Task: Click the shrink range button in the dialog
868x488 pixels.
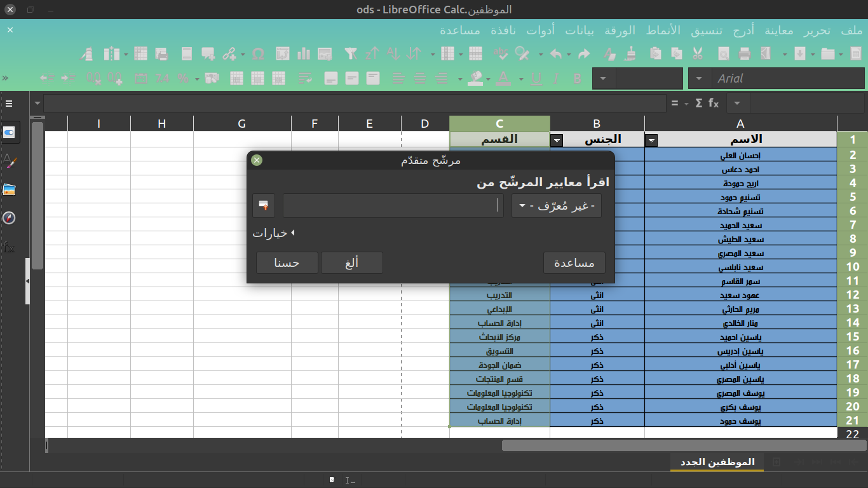Action: pos(264,206)
